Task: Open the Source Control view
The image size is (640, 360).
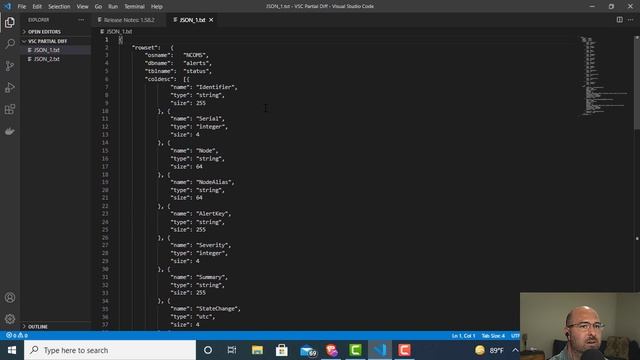Action: click(10, 66)
